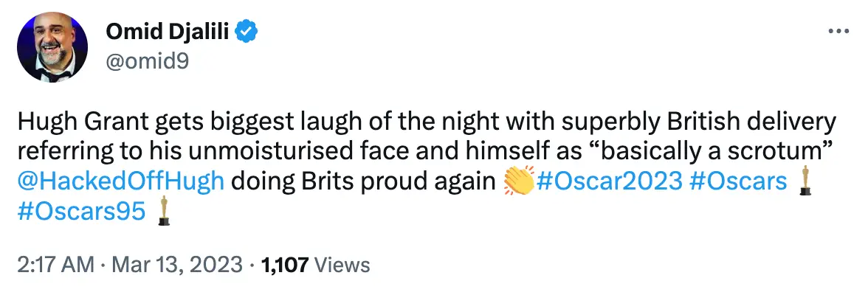Viewport: 868px width, 295px height.
Task: Open the #Oscars hashtag link
Action: [738, 183]
